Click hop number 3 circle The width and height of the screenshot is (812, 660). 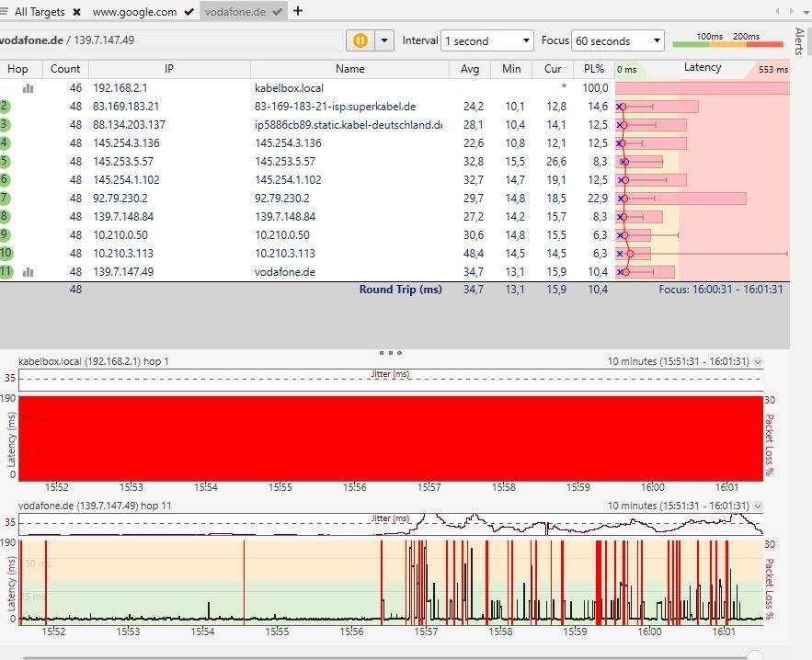[5, 125]
